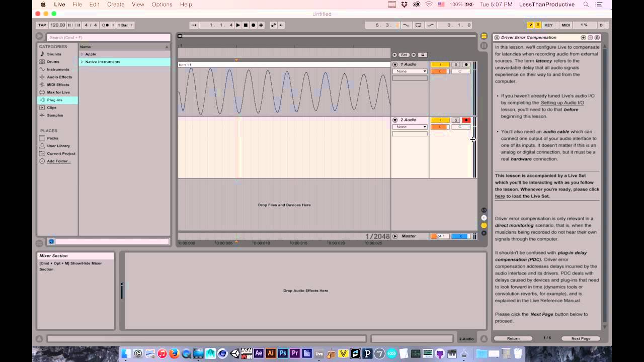Open the Create menu

116,5
